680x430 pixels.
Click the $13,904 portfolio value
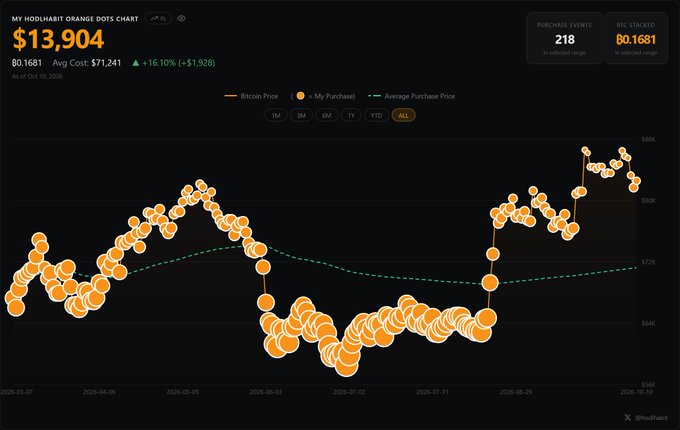tap(58, 39)
